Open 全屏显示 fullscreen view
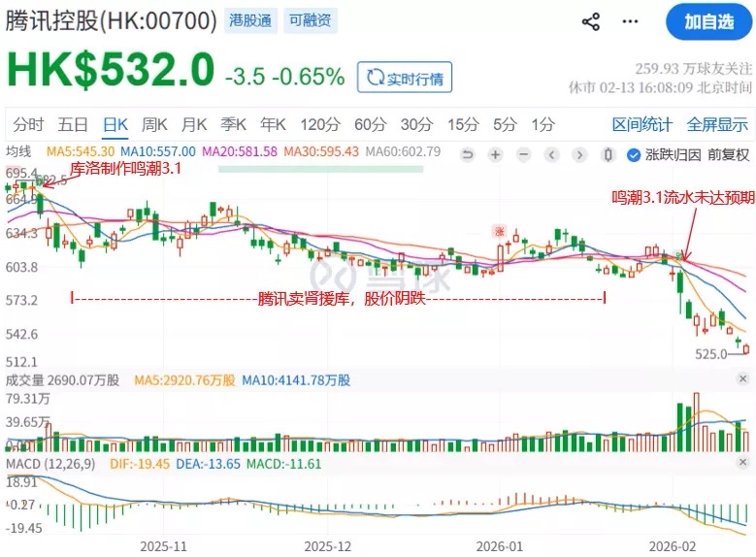 pos(717,124)
